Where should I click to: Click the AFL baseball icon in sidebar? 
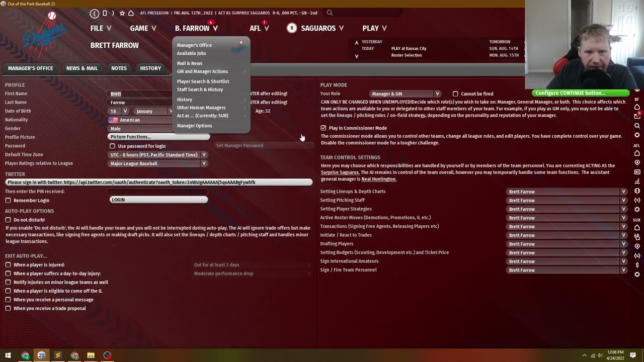637,191
